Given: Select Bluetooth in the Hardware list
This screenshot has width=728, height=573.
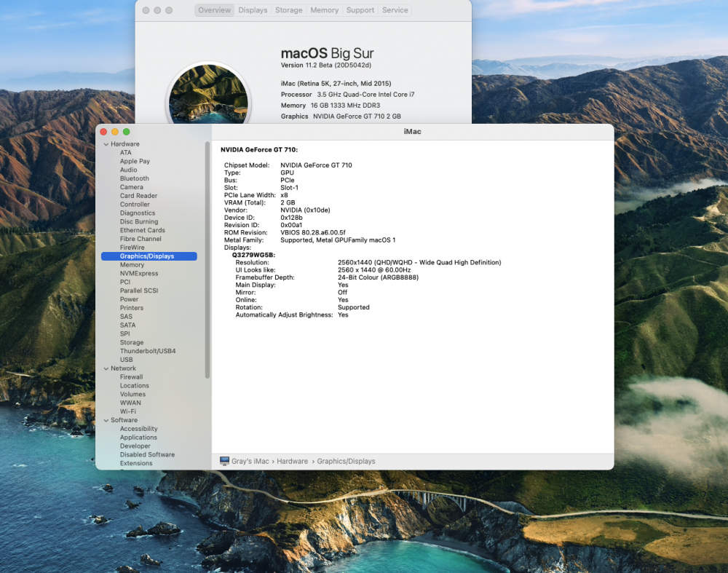Looking at the screenshot, I should pos(135,178).
